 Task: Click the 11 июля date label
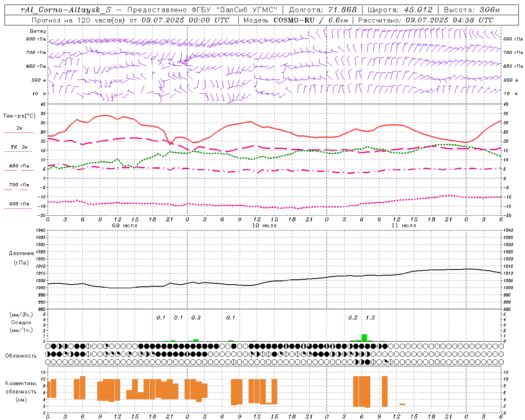403,226
